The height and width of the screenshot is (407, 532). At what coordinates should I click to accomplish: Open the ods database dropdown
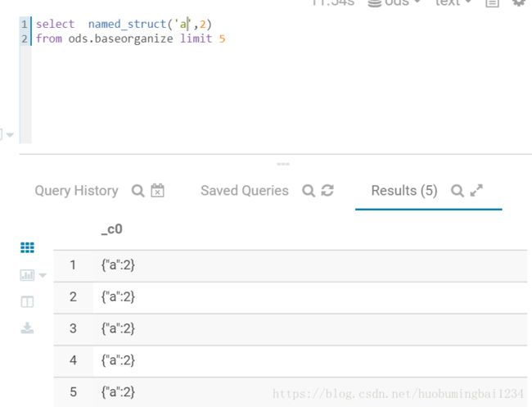tap(394, 2)
